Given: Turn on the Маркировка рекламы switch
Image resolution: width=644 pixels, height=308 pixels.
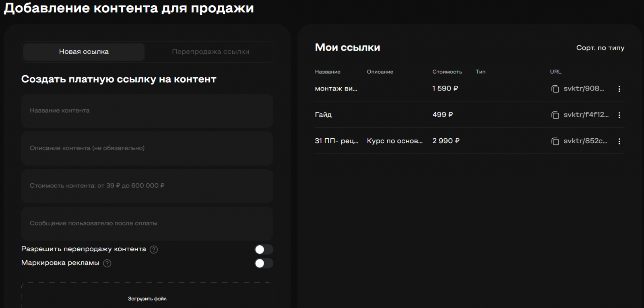Looking at the screenshot, I should 264,263.
